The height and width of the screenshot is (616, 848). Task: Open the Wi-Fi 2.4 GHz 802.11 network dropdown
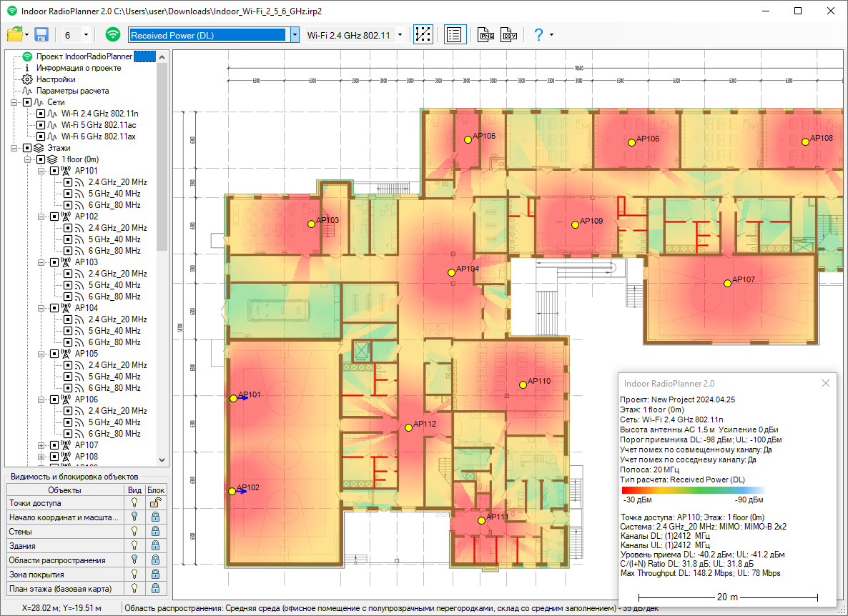tap(400, 35)
